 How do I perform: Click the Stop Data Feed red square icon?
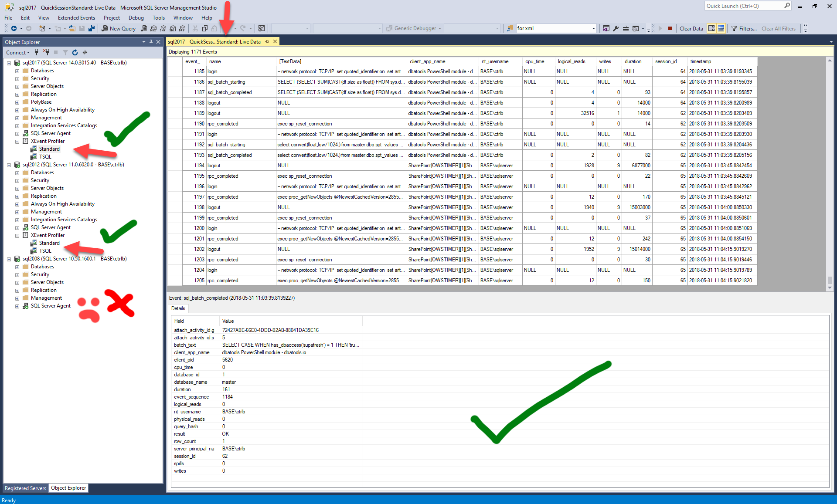pyautogui.click(x=670, y=28)
